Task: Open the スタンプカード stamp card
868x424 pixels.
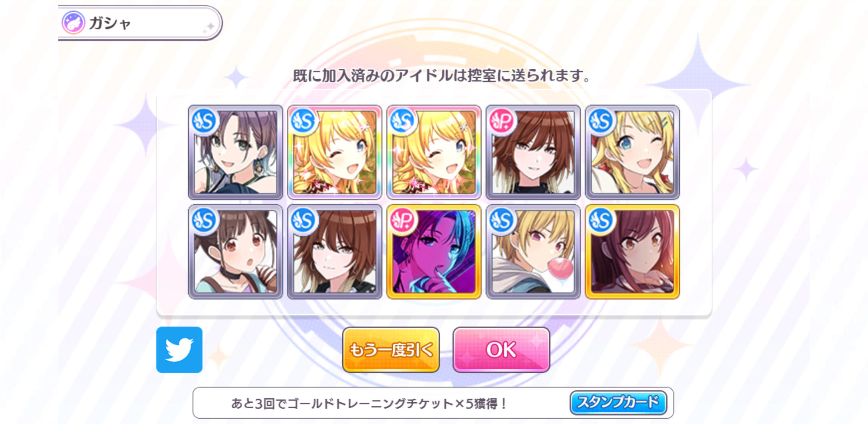Action: point(618,402)
